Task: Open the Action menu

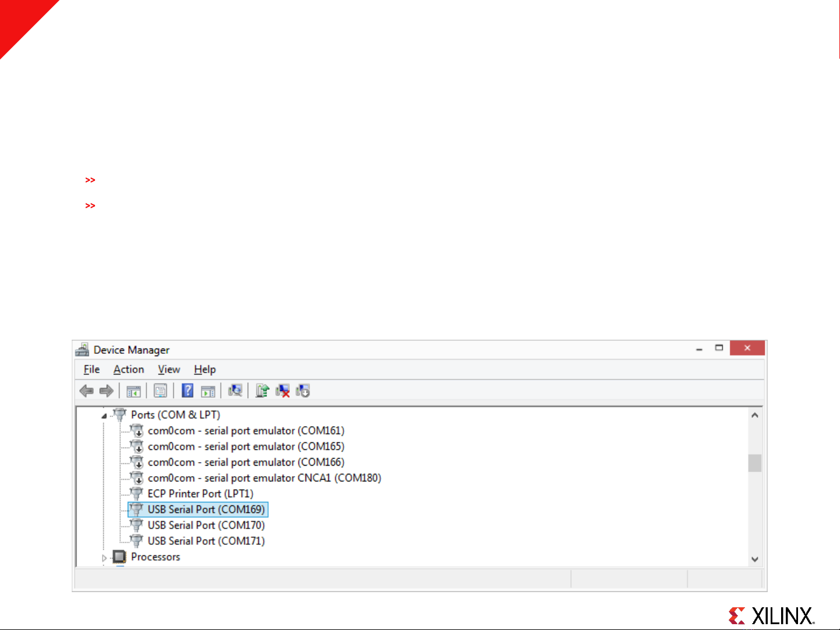Action: point(128,369)
